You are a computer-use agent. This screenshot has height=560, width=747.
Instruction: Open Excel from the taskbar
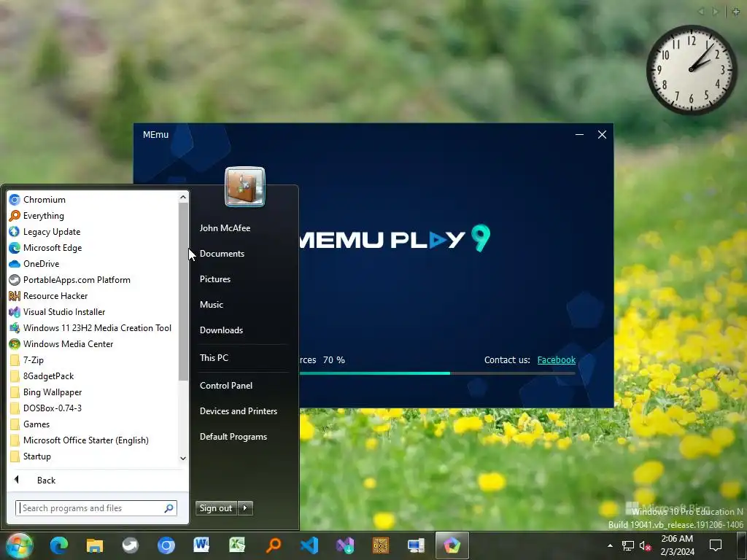237,545
